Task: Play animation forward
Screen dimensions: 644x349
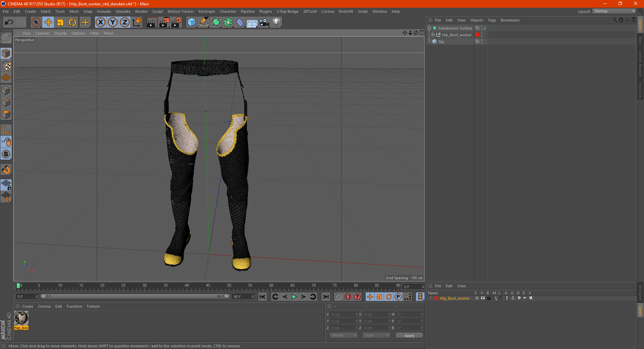Action: click(294, 297)
